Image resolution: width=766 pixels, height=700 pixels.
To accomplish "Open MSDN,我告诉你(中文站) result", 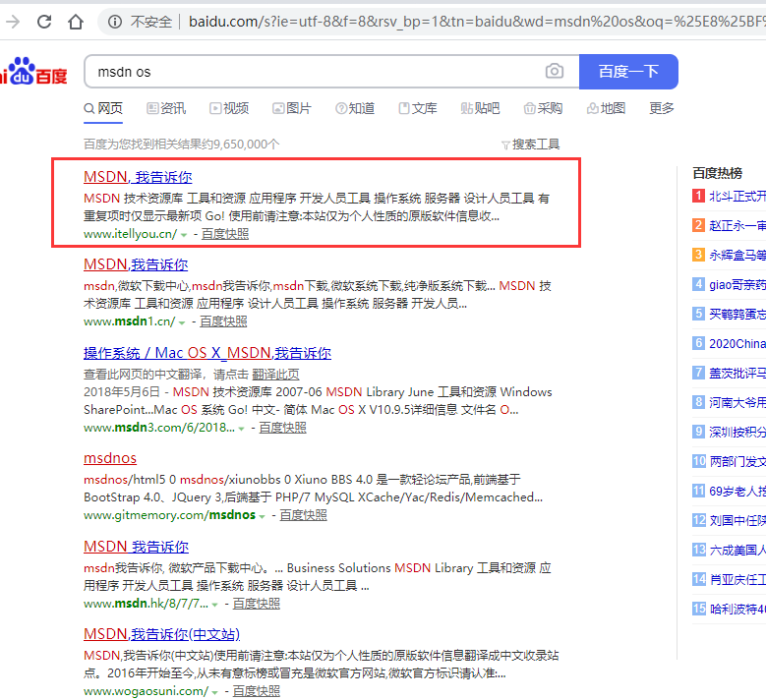I will click(161, 634).
